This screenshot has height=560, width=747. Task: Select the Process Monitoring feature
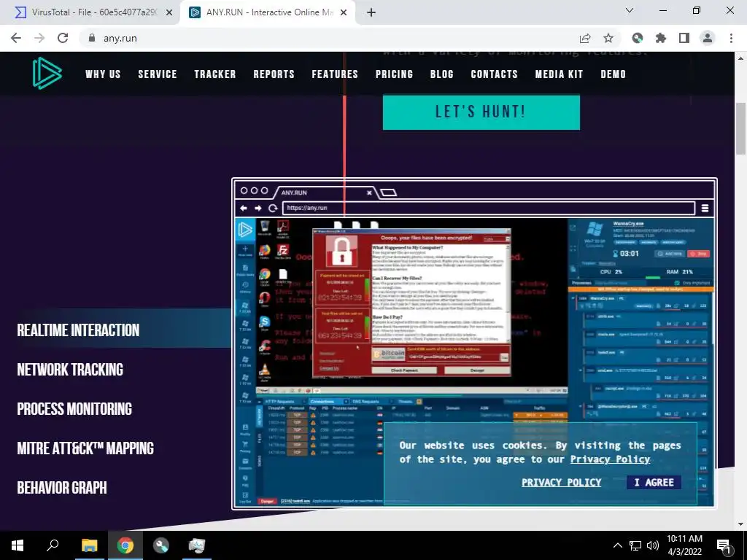coord(74,409)
